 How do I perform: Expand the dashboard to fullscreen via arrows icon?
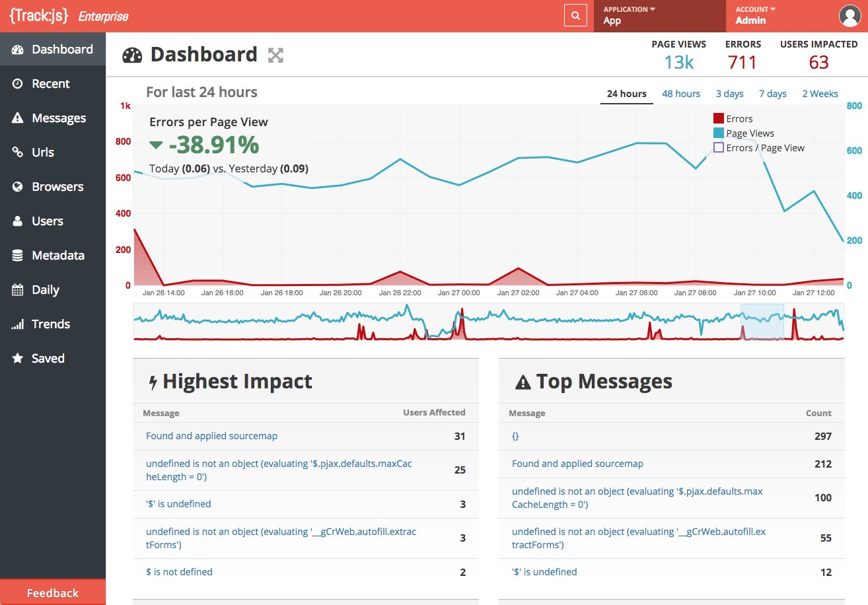pyautogui.click(x=275, y=55)
